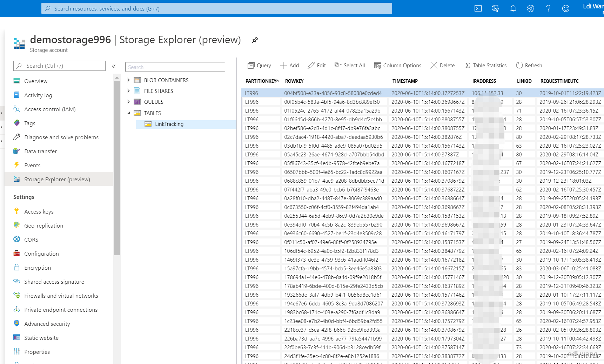
Task: Click the Activity log icon
Action: pyautogui.click(x=16, y=95)
